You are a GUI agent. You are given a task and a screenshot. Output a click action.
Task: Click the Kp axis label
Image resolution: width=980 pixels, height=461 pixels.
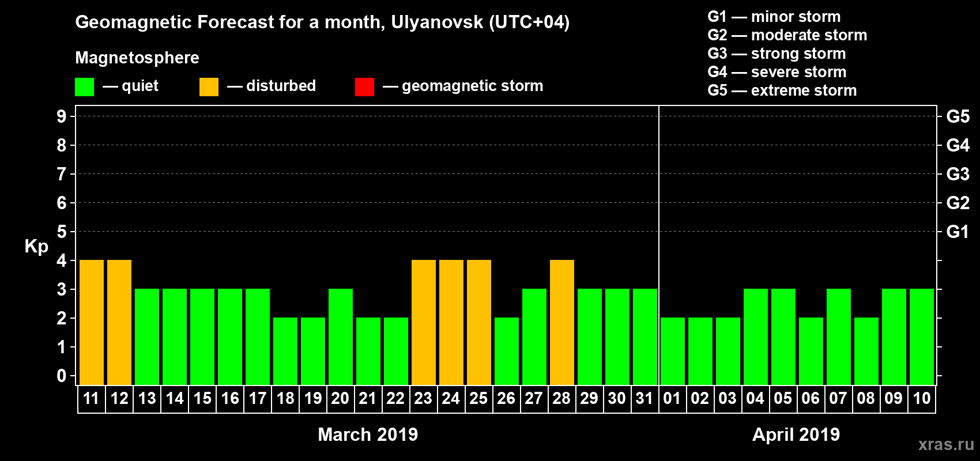tap(36, 247)
